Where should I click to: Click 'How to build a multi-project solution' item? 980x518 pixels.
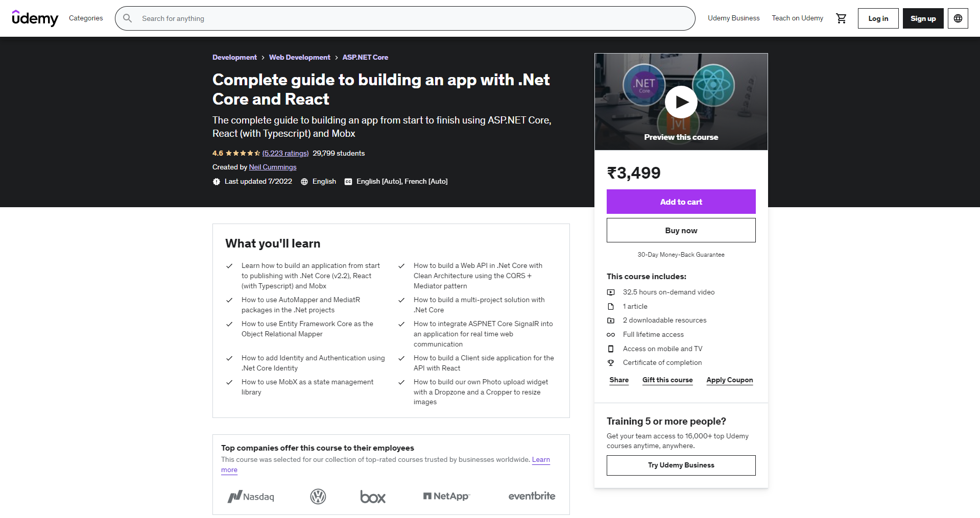(x=479, y=305)
